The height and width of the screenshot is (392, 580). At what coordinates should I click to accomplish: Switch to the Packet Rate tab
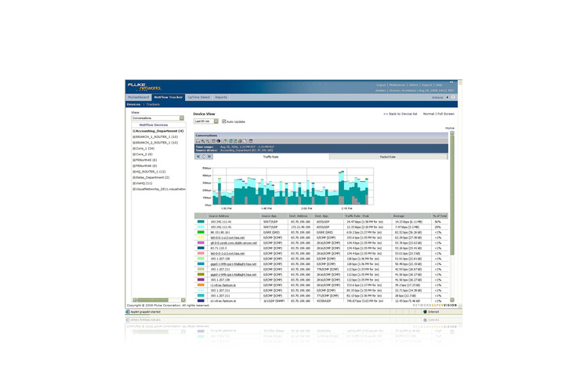(387, 157)
